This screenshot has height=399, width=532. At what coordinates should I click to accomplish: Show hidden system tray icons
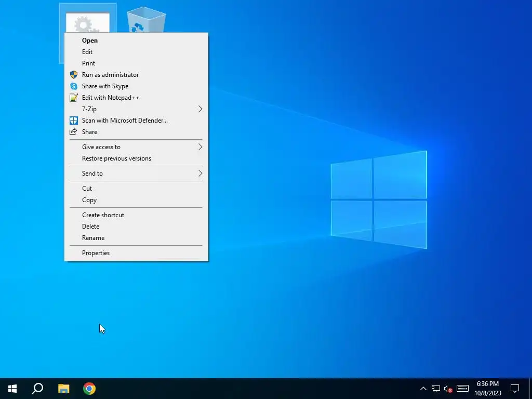[423, 389]
